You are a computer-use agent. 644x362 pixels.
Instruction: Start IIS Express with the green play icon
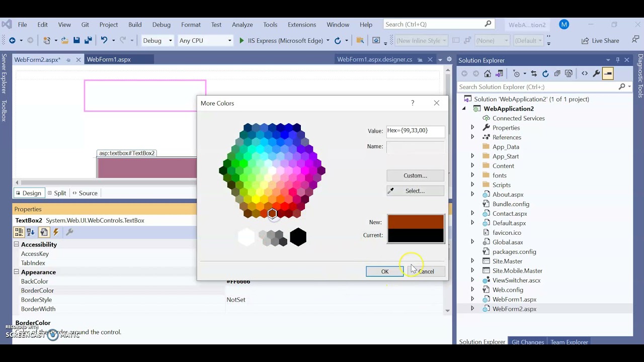pos(242,41)
